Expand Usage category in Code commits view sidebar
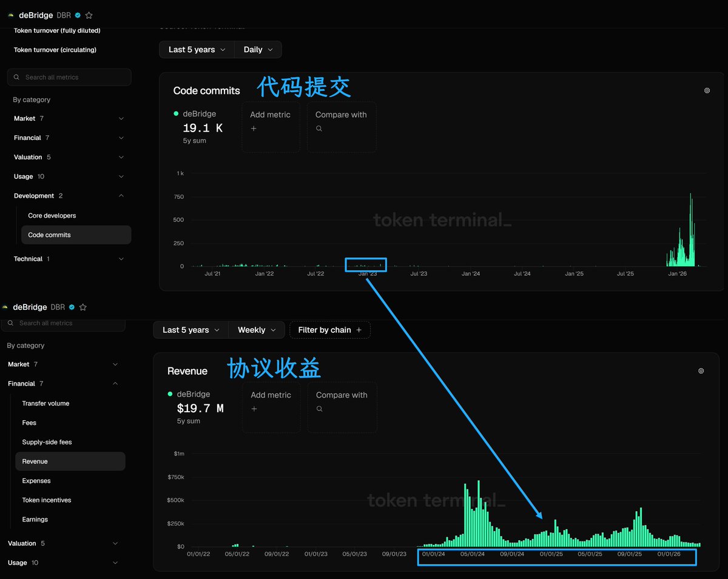This screenshot has height=579, width=728. tap(69, 176)
